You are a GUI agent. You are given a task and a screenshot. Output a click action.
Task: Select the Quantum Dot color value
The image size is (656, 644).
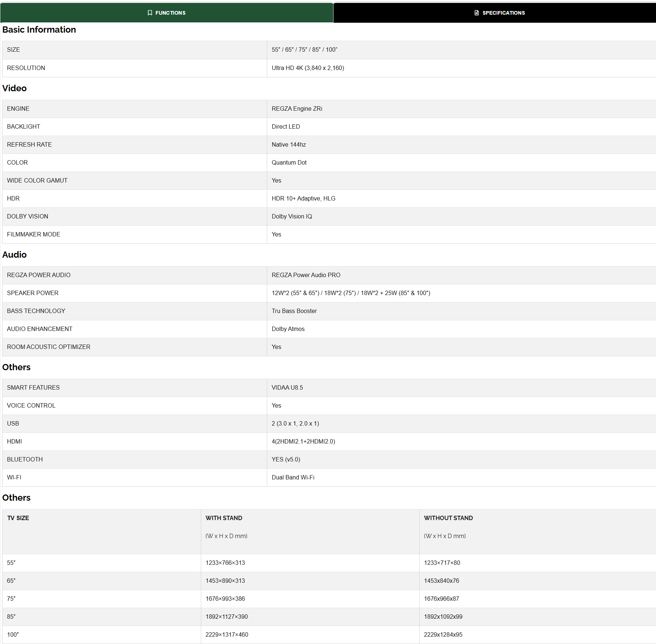(x=289, y=162)
